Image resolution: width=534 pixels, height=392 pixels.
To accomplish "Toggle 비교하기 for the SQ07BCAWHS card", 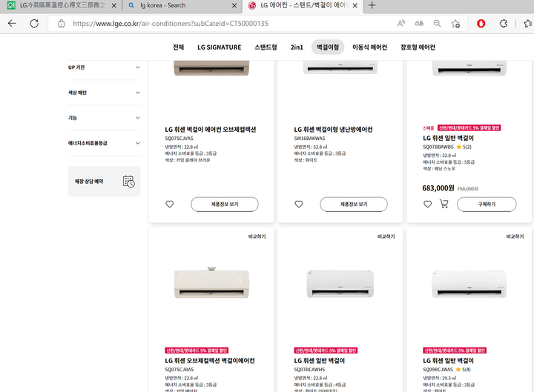I will pyautogui.click(x=386, y=236).
